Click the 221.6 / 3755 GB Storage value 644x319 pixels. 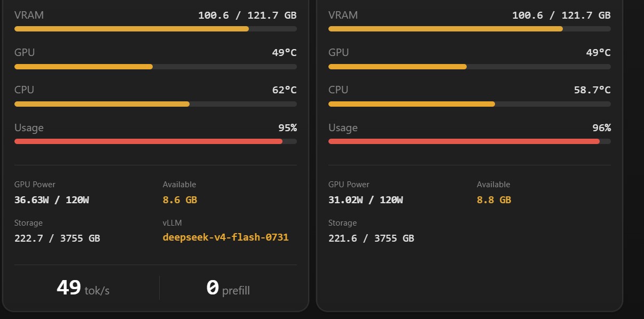point(371,238)
